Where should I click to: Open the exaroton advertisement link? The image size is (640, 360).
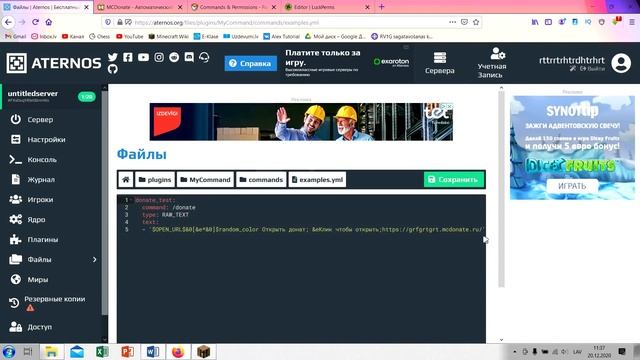pos(391,62)
